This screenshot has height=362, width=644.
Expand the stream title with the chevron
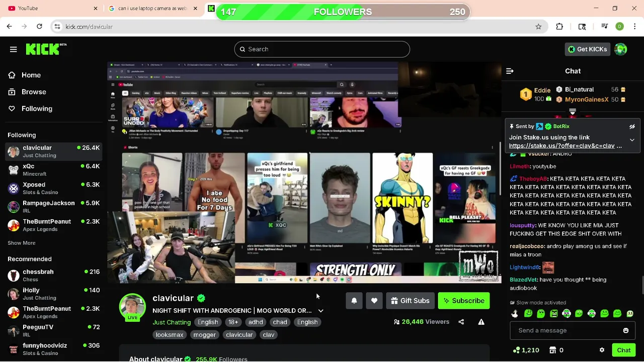[320, 311]
